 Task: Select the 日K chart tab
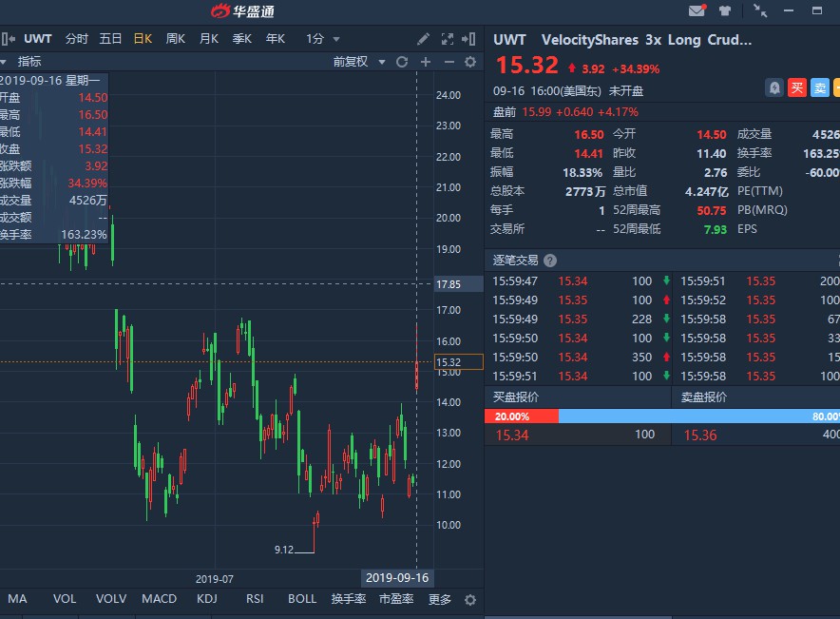[x=143, y=39]
